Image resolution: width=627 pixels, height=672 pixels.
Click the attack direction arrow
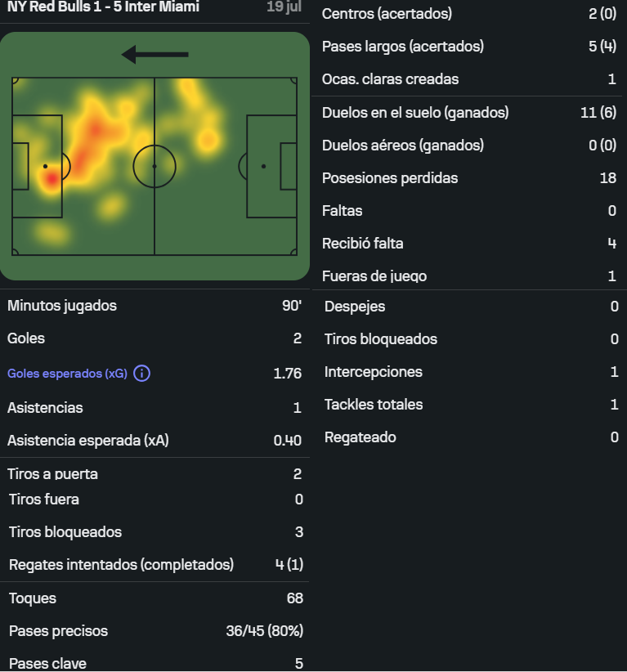click(x=155, y=55)
